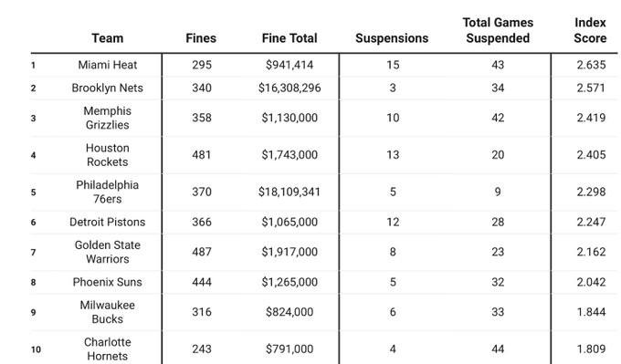
Task: Select the Memphis Grizzlies team cell
Action: [x=108, y=118]
